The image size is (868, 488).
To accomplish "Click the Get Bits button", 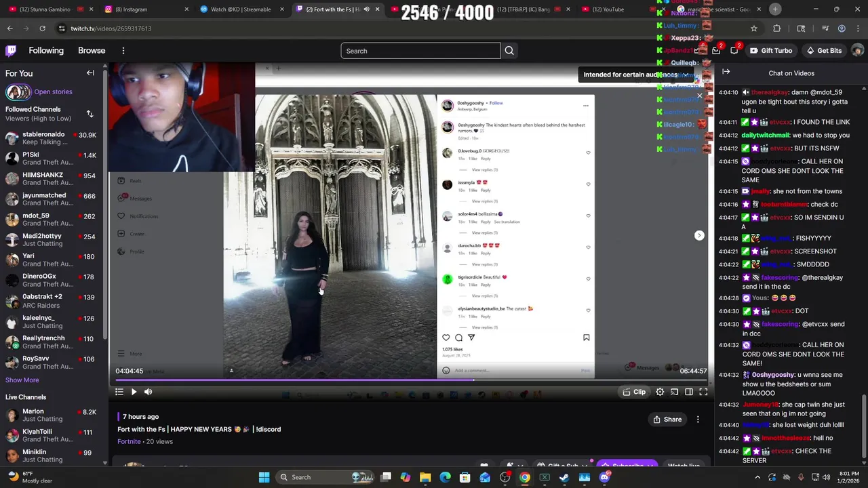I will click(x=824, y=51).
